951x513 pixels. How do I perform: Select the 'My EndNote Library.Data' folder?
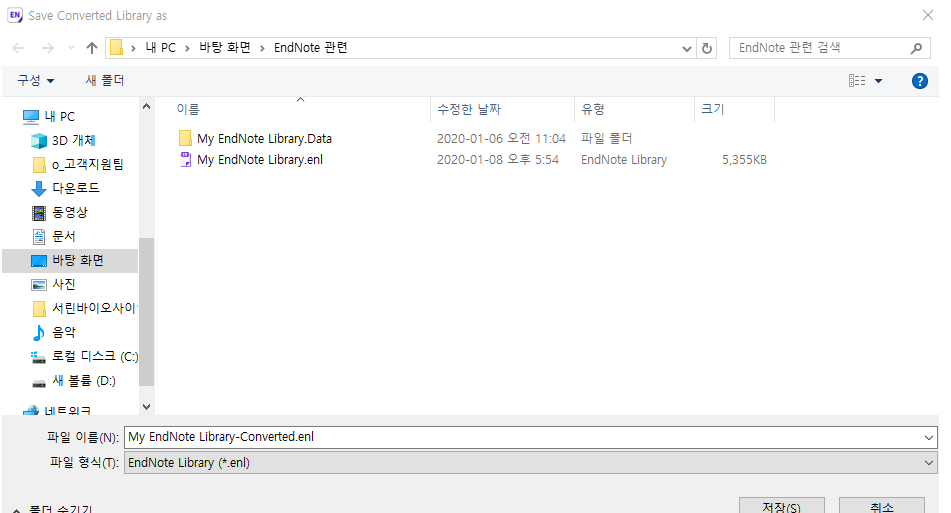264,139
